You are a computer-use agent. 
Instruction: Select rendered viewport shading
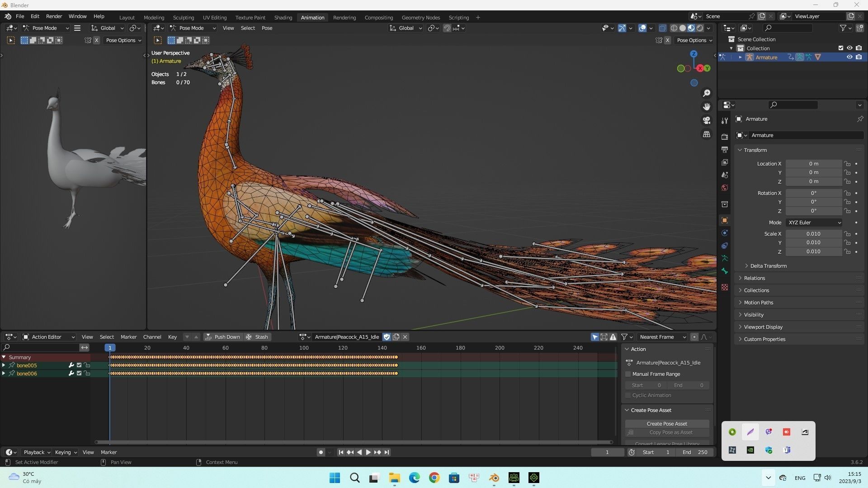click(x=700, y=28)
